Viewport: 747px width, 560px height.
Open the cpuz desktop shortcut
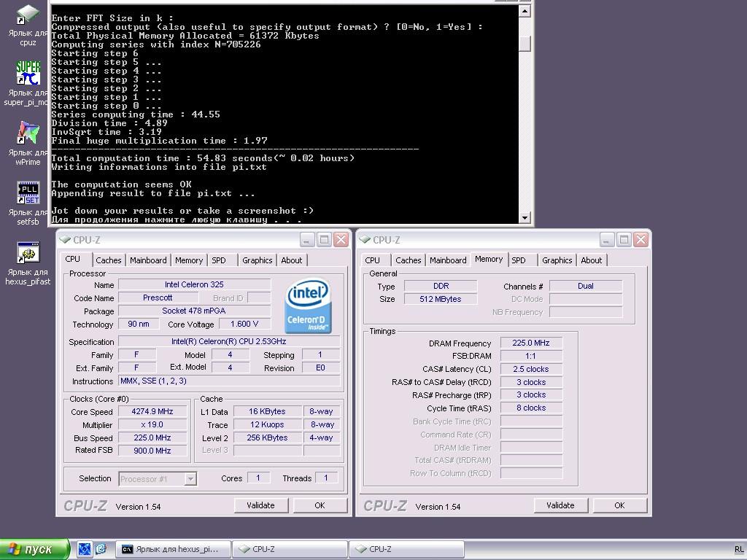click(x=28, y=25)
